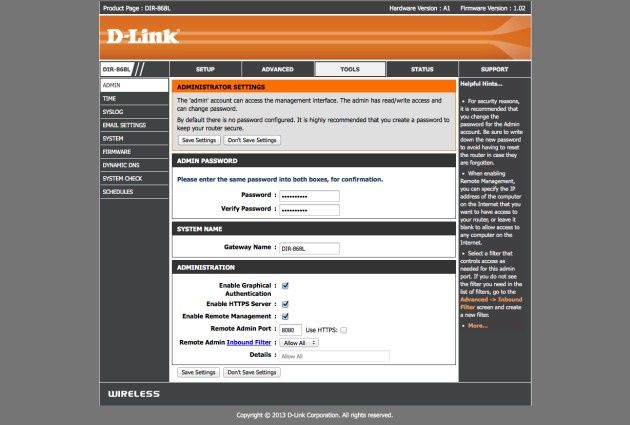Click the ADMINISTRATOR SETTINGS heading

[221, 87]
